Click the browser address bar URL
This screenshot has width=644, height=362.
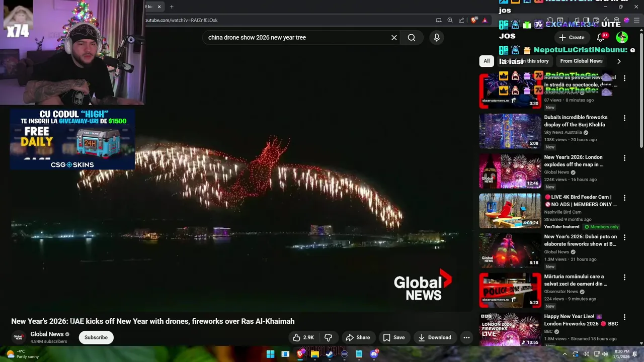[x=181, y=20]
